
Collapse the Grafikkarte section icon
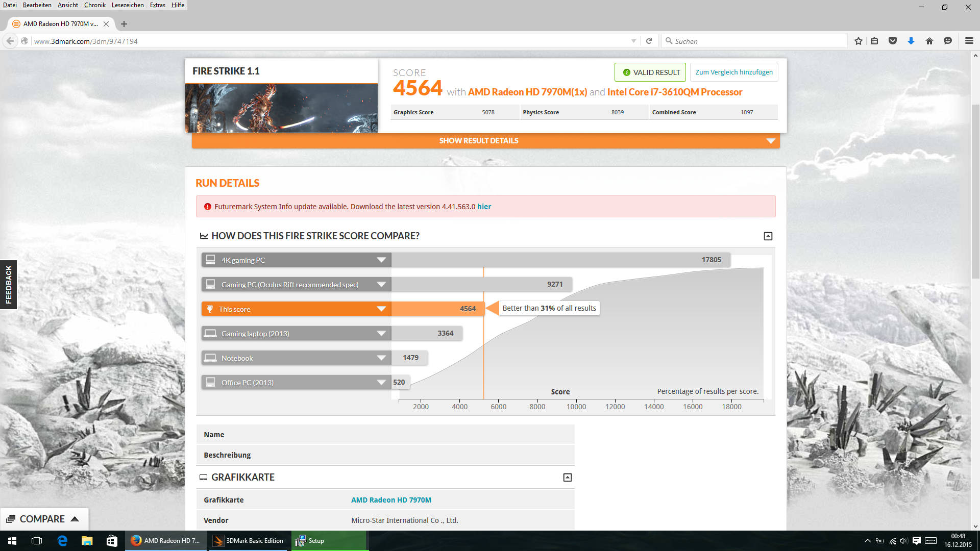pos(567,478)
